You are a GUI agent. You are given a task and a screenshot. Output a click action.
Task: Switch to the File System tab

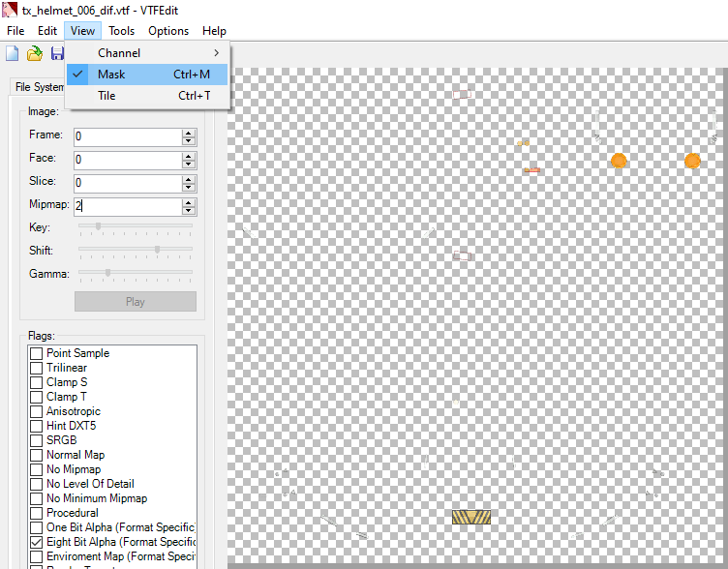(38, 87)
